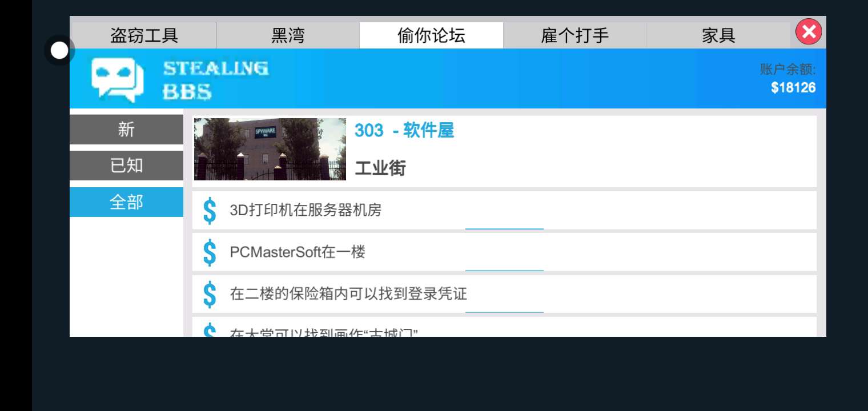Screen dimensions: 868x411
Task: Open the 303 - 软件屋 building thumbnail
Action: tap(270, 150)
